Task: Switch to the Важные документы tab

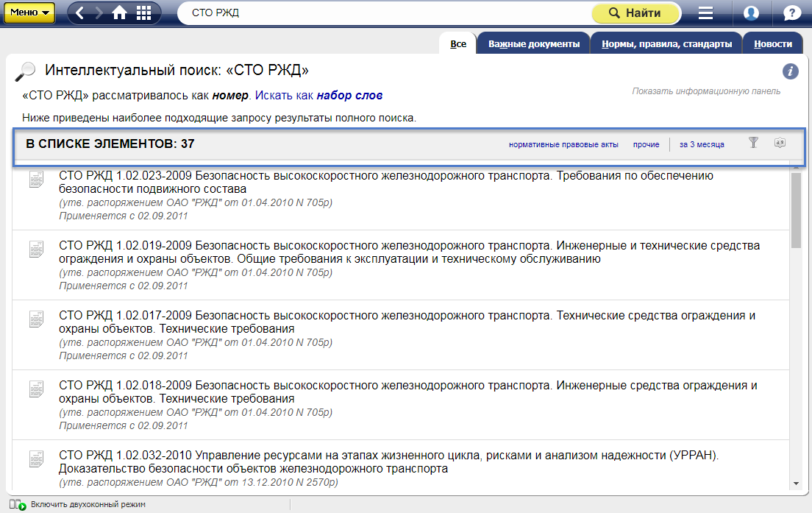Action: pyautogui.click(x=533, y=44)
